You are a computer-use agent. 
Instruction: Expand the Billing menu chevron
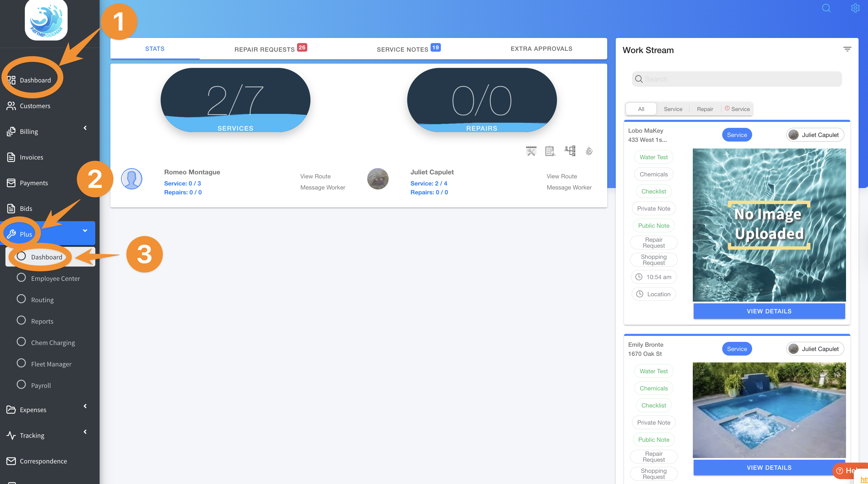click(85, 128)
